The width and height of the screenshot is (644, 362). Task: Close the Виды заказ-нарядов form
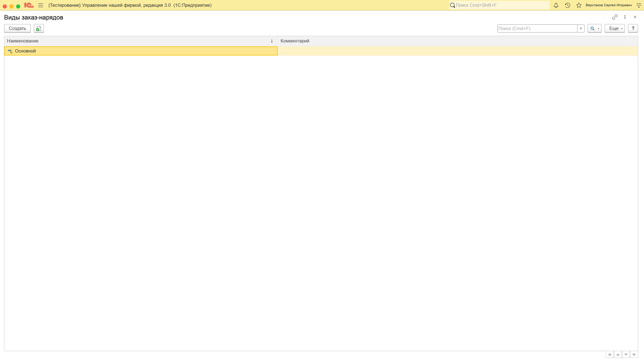click(x=635, y=17)
